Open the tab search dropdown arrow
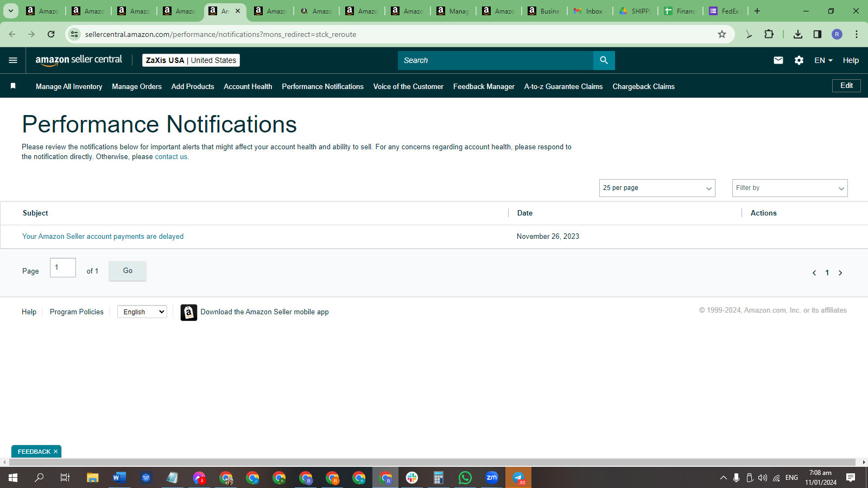 pos(10,11)
